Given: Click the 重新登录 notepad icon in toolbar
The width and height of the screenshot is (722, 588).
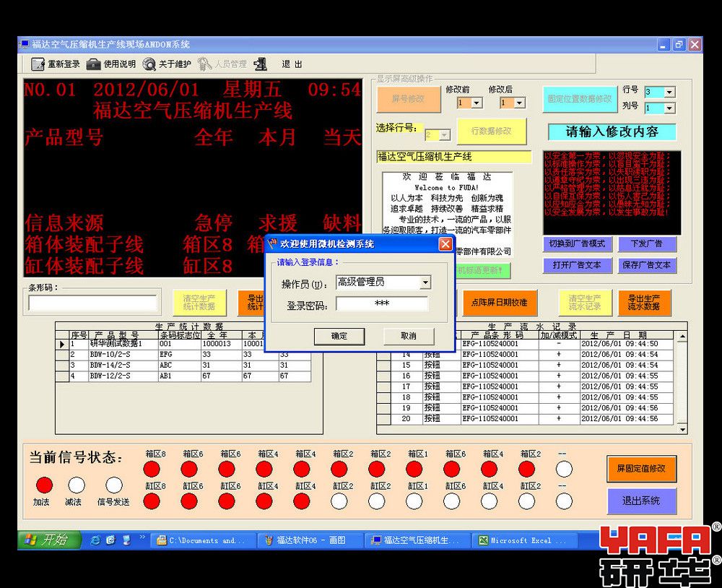Looking at the screenshot, I should [38, 64].
